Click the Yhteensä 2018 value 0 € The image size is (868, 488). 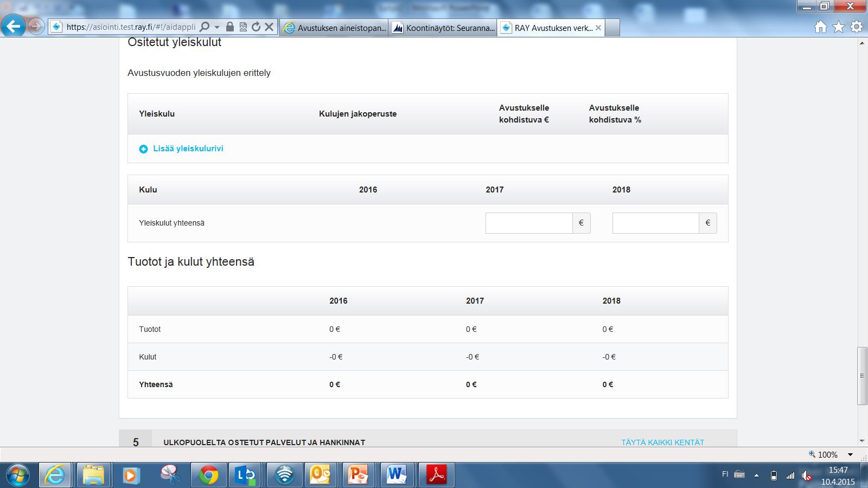pyautogui.click(x=608, y=384)
